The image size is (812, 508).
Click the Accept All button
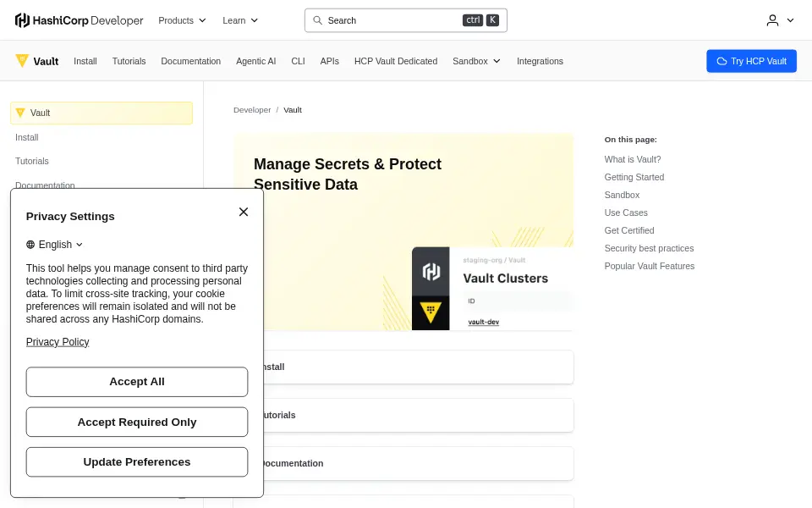point(137,382)
